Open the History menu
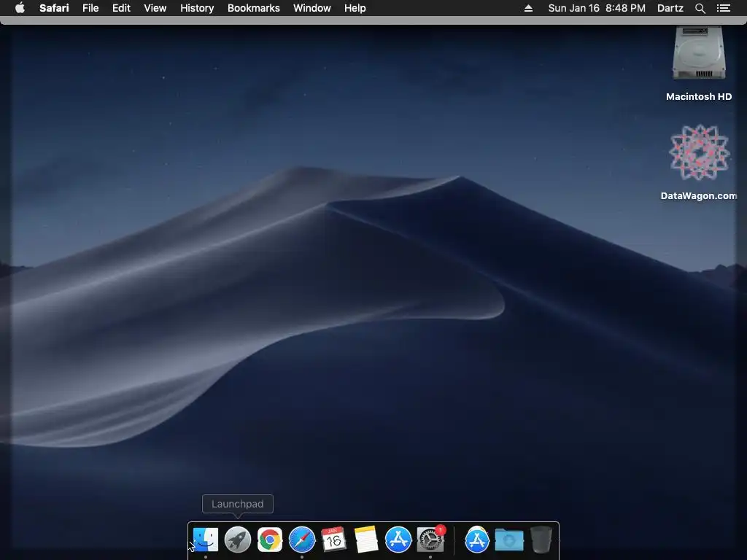Screen dimensions: 747x560 coord(197,8)
